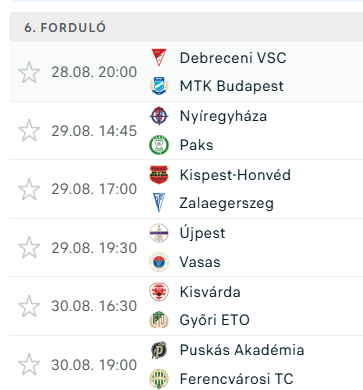The width and height of the screenshot is (363, 390).
Task: Click the Zalaegerszeg blue pennant logo
Action: 159,203
